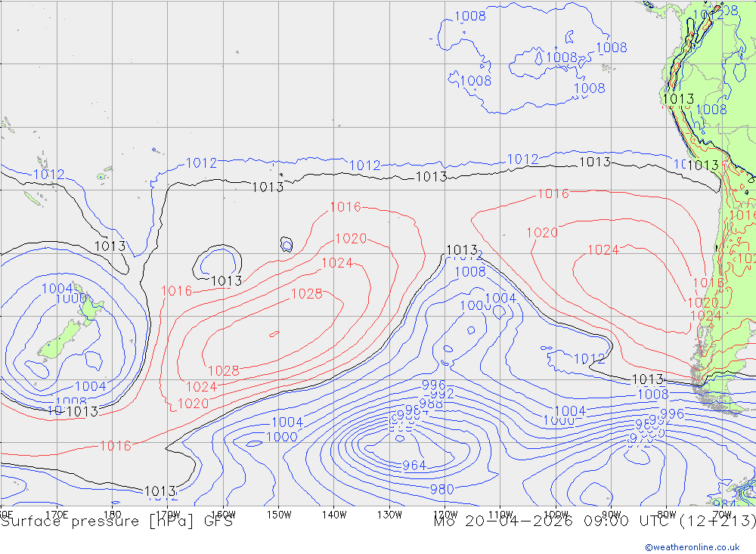The image size is (756, 554).
Task: Select the 170W longitude label
Action: tap(168, 515)
